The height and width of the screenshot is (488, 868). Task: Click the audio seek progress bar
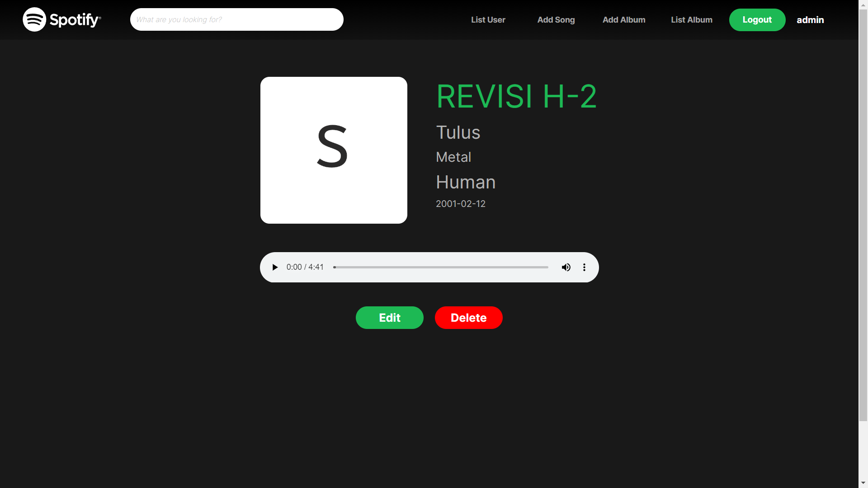coord(441,267)
